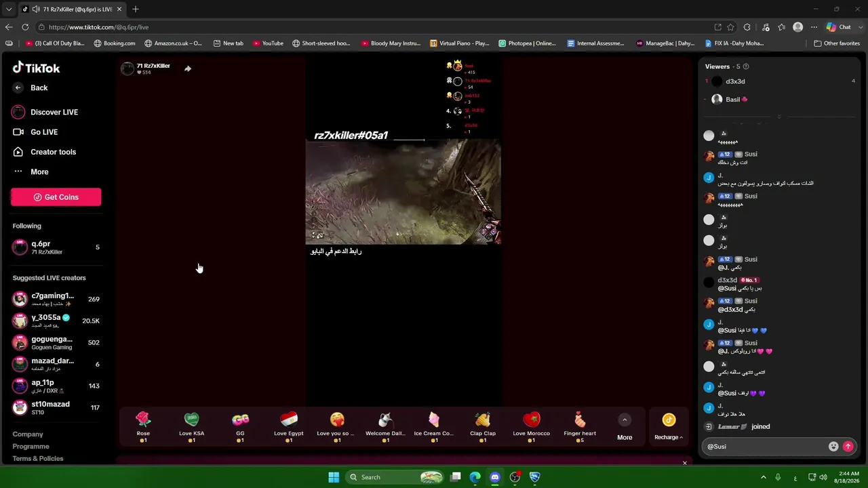This screenshot has width=868, height=488.
Task: Send the chat message with arrow button
Action: coord(848,447)
